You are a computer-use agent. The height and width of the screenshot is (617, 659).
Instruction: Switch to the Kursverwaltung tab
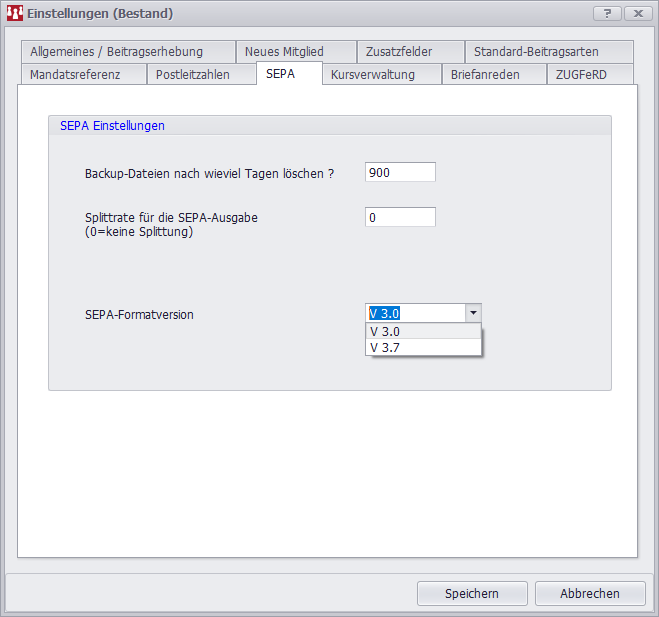tap(373, 75)
